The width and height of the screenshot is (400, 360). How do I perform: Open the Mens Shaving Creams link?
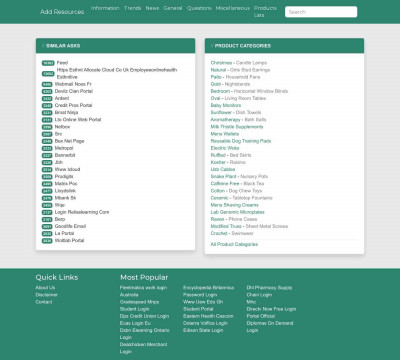pyautogui.click(x=234, y=205)
